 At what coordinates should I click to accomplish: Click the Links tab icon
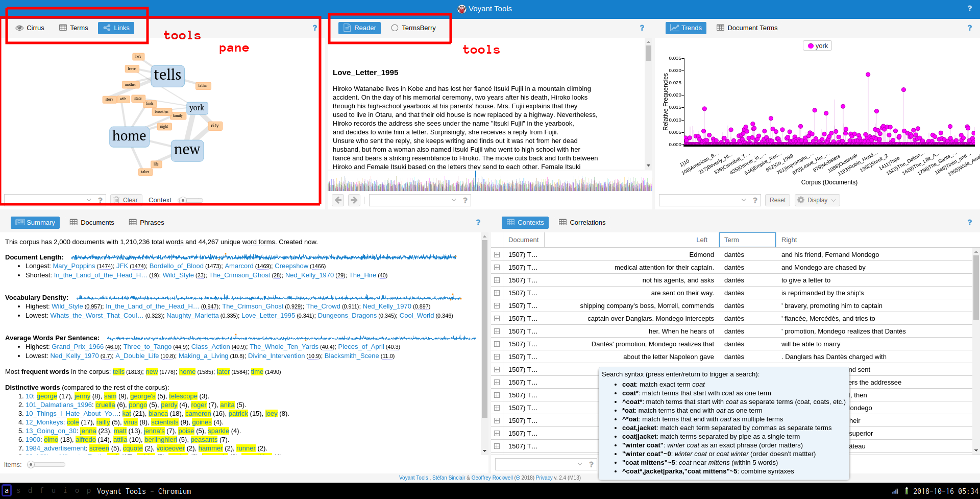(107, 28)
